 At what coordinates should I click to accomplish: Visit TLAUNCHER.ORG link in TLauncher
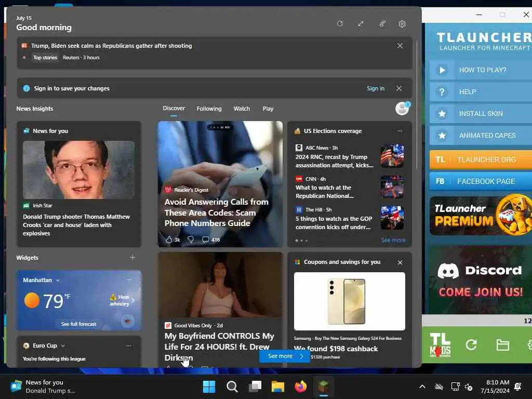click(481, 159)
